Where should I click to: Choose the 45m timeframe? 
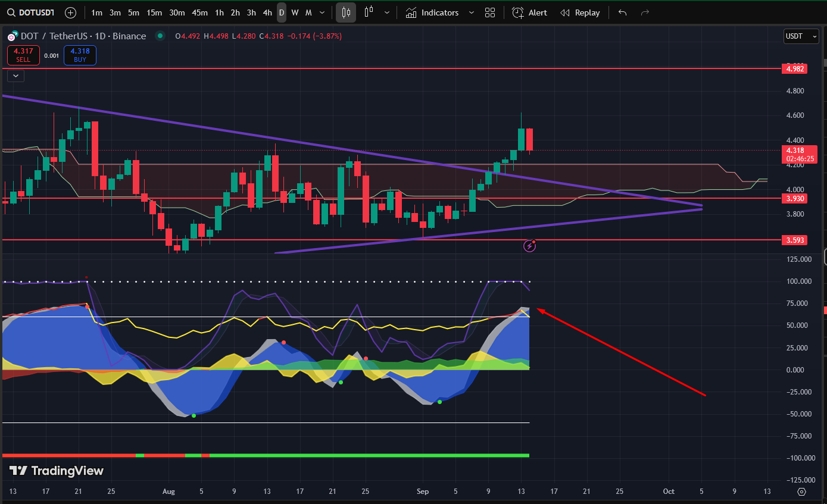click(x=200, y=12)
